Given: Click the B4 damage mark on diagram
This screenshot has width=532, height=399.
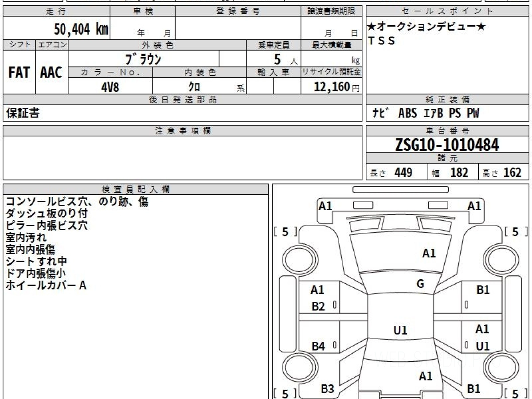Looking at the screenshot, I should coord(318,346).
